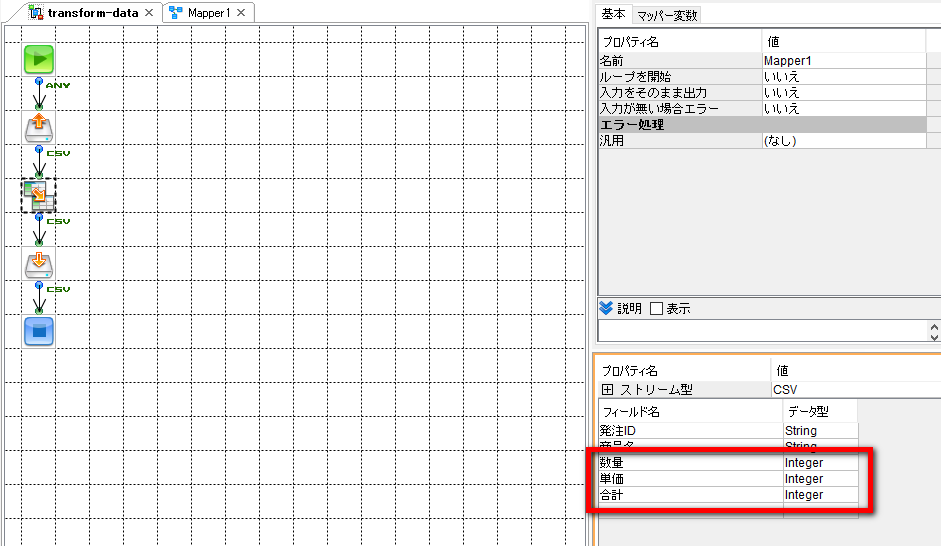
Task: Click the CSV label below the Mapper icon
Action: point(58,221)
